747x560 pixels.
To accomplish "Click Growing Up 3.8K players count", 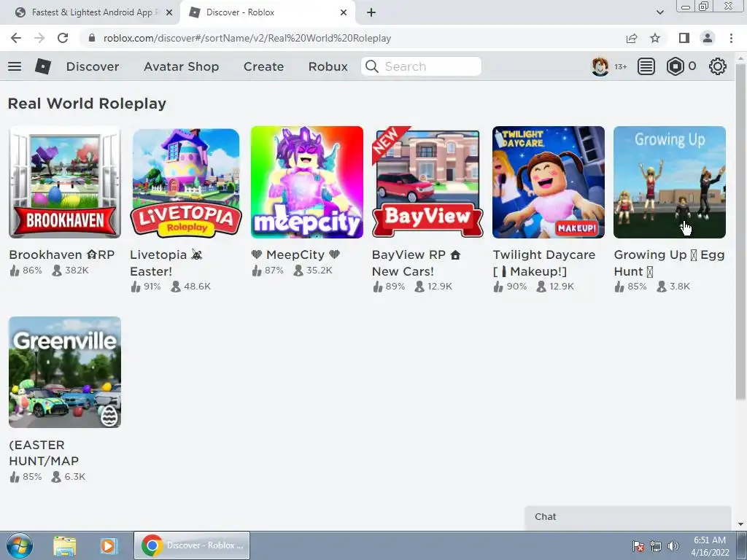I will (673, 287).
